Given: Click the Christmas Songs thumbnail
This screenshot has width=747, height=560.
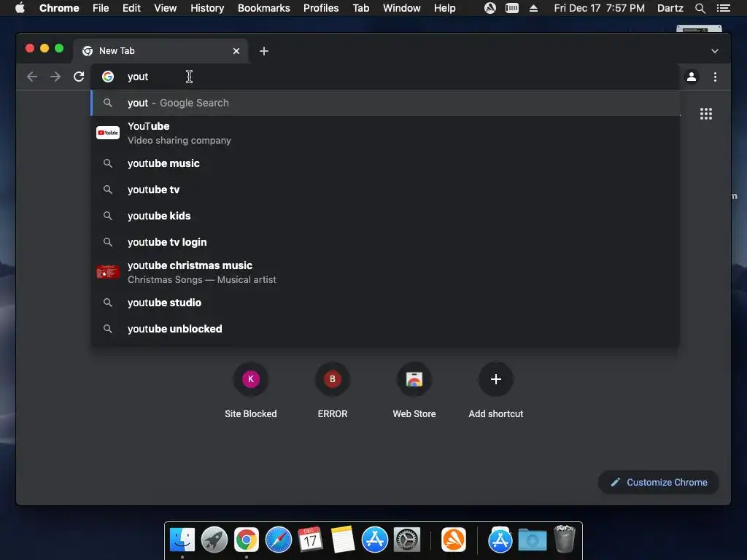Looking at the screenshot, I should coord(108,272).
